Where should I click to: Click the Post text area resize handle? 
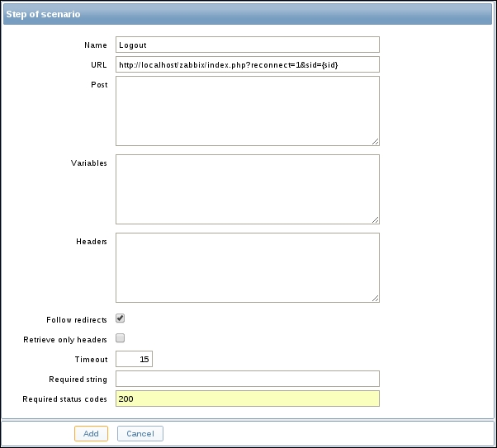[x=376, y=142]
